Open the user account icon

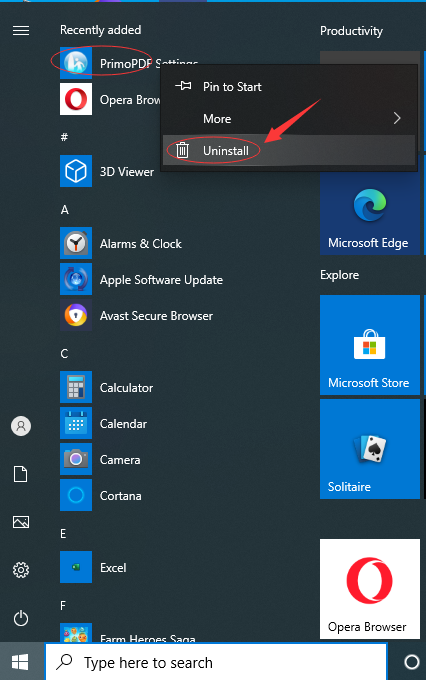click(21, 426)
